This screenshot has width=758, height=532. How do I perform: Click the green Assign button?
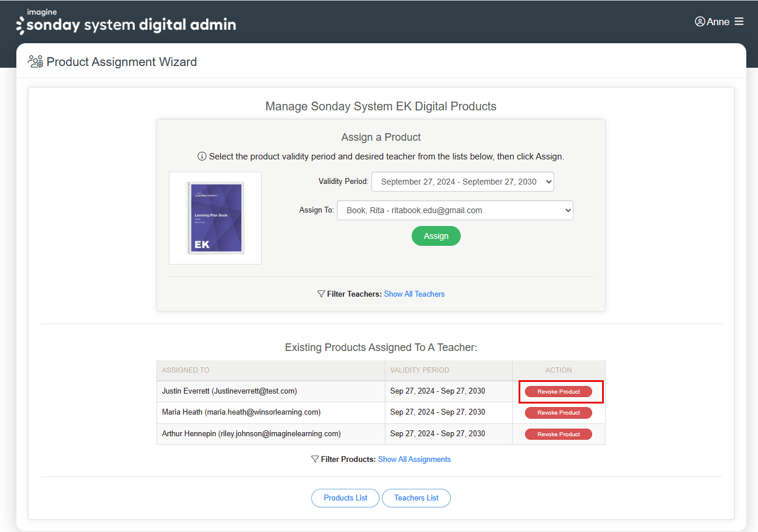tap(436, 236)
